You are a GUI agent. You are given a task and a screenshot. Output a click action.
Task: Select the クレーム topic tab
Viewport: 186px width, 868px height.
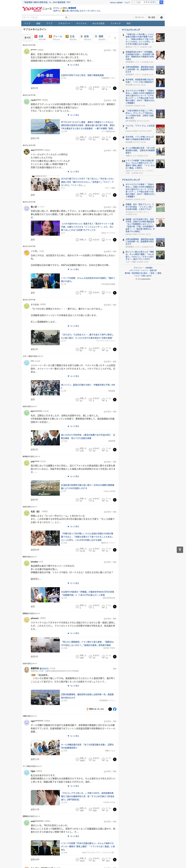(56, 38)
